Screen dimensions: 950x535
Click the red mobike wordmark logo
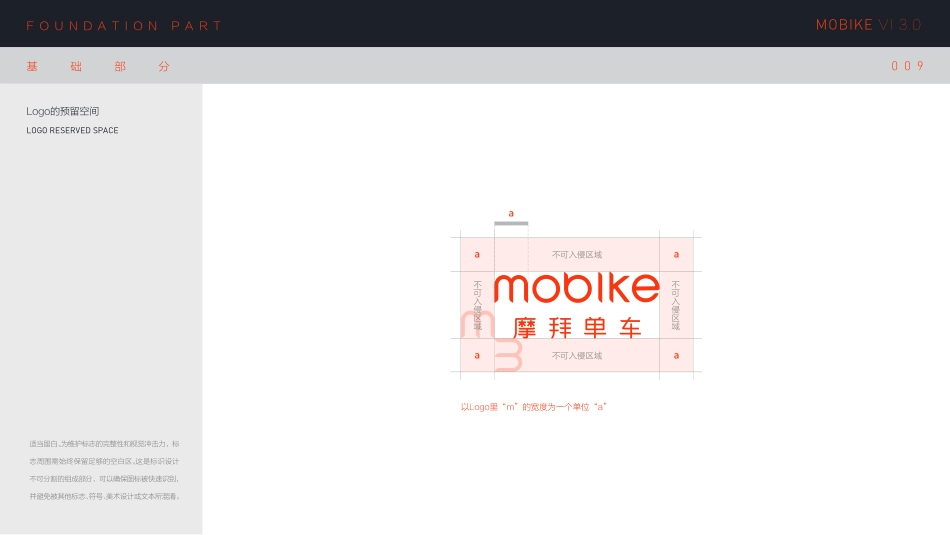pyautogui.click(x=577, y=288)
